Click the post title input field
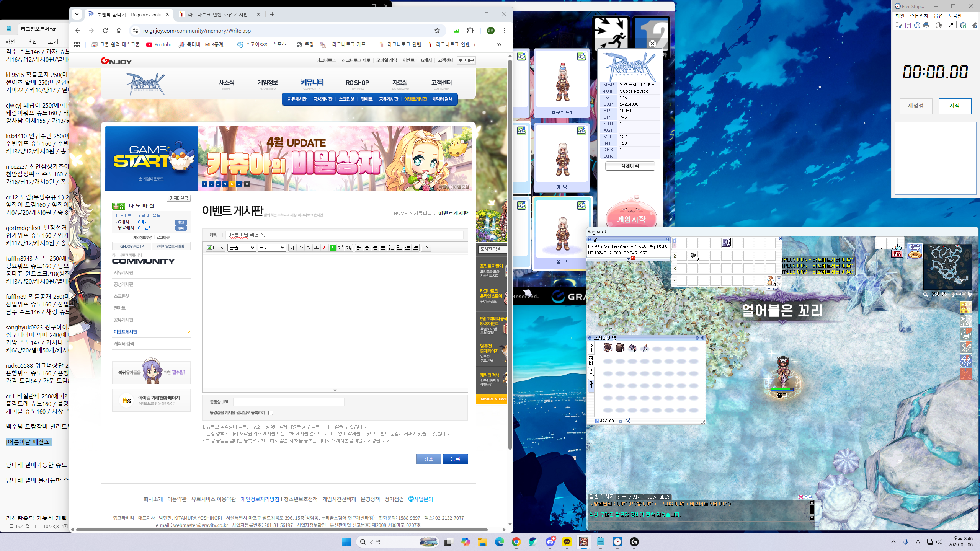 (345, 235)
